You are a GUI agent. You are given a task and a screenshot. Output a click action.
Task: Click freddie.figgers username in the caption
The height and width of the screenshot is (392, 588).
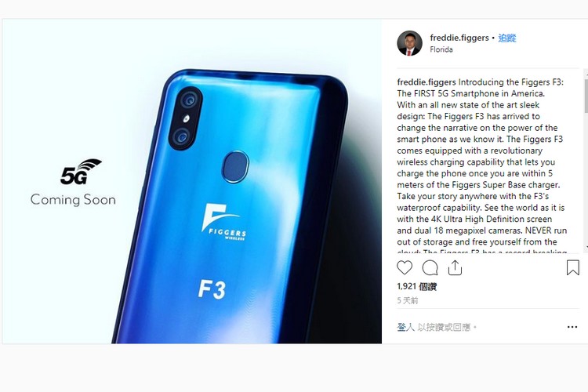(x=426, y=82)
